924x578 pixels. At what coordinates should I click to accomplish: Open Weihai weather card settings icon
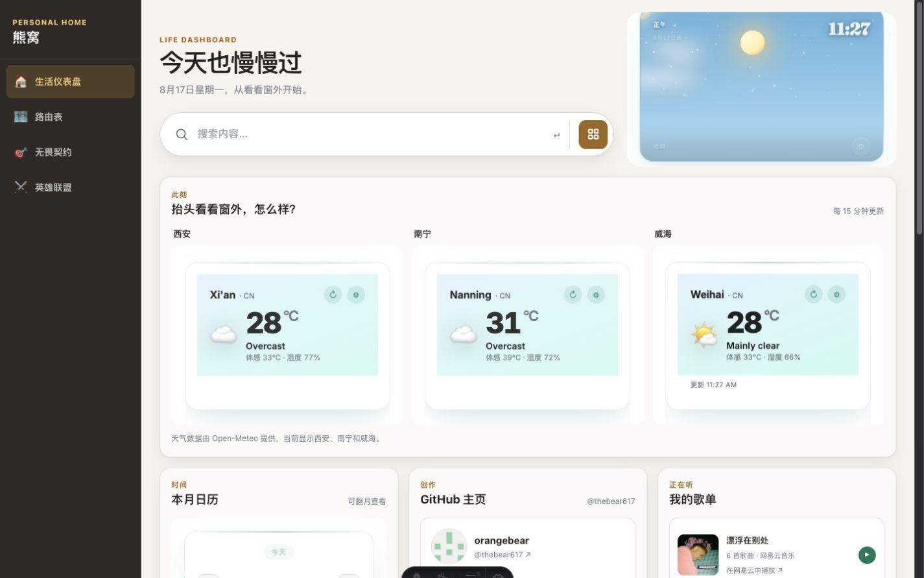(836, 294)
